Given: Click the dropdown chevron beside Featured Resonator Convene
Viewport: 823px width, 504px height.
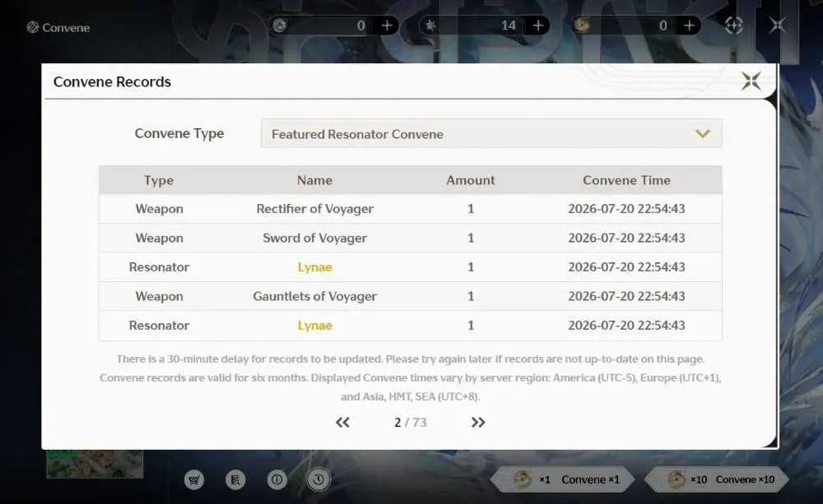Looking at the screenshot, I should click(x=702, y=134).
